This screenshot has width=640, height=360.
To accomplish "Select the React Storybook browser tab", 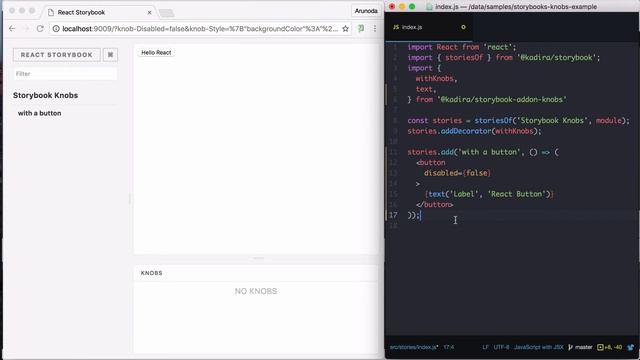I will [x=97, y=13].
